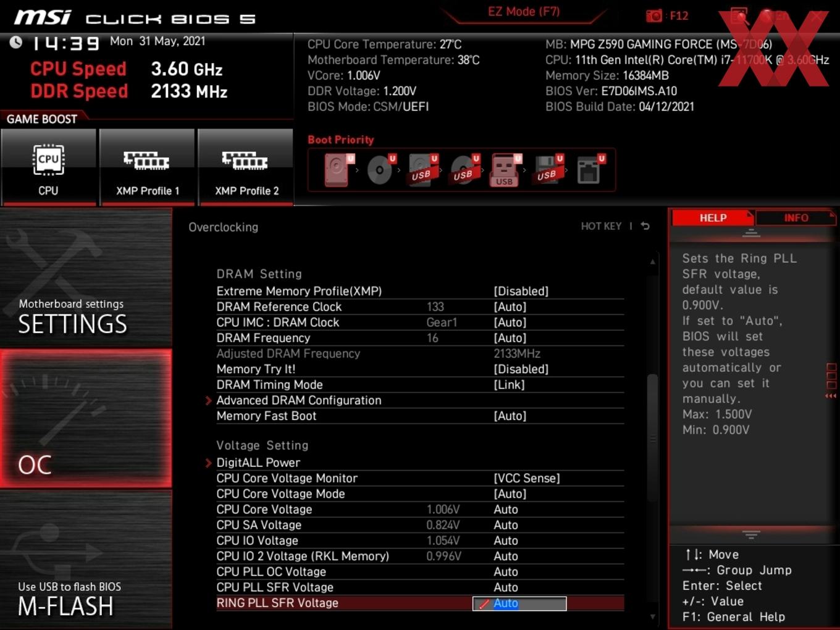
Task: Click the BIOS Ver: E7D06IMS.A10 text
Action: [611, 91]
